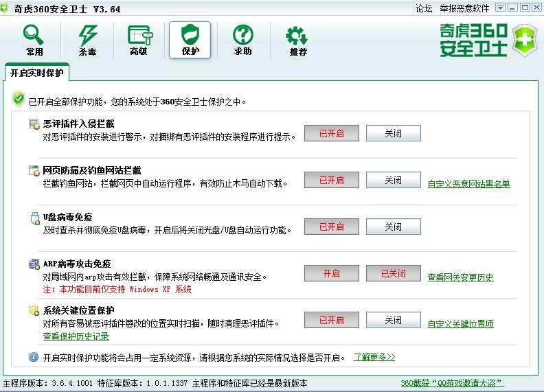The width and height of the screenshot is (544, 392).
Task: Click 开启 for ARP病毒攻击免疫
Action: click(x=332, y=273)
